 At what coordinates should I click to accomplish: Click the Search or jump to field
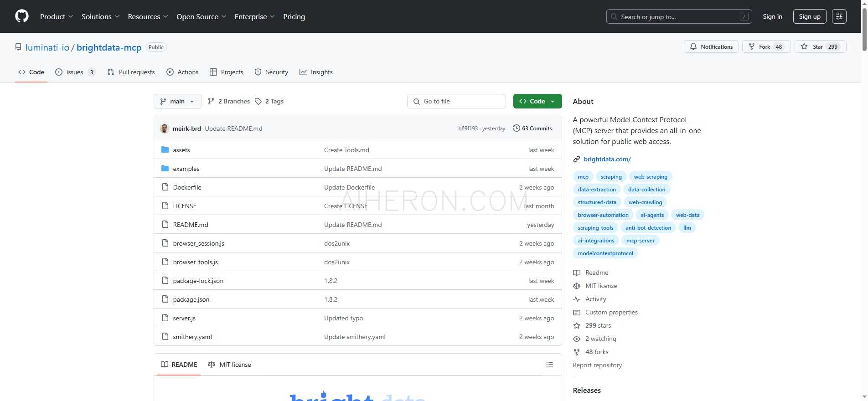pyautogui.click(x=679, y=16)
